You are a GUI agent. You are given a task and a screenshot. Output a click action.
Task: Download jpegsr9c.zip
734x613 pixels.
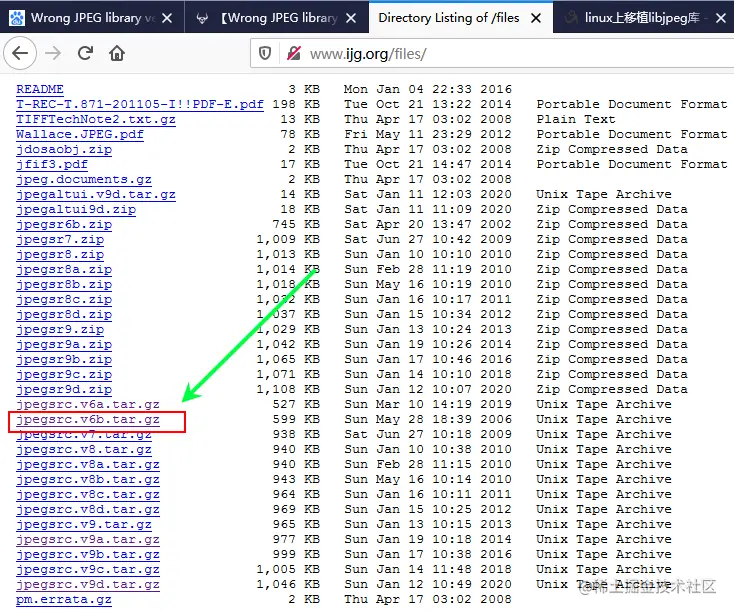pyautogui.click(x=64, y=374)
